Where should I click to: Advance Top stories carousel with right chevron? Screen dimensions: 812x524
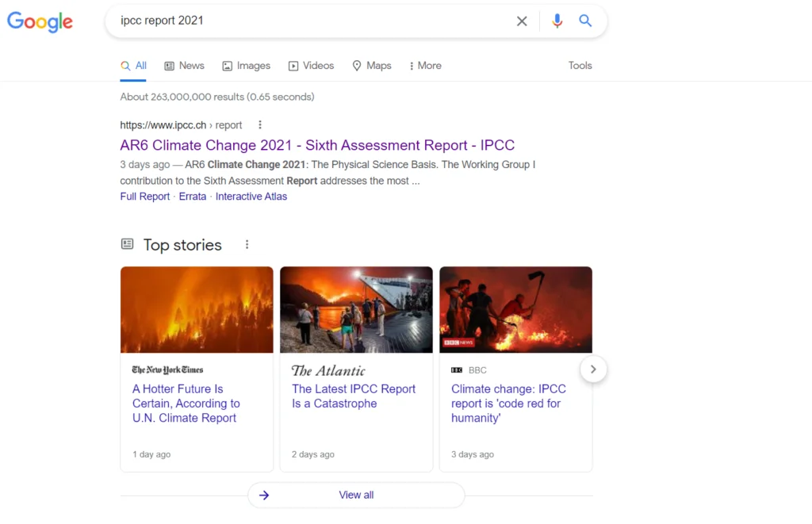(x=593, y=369)
